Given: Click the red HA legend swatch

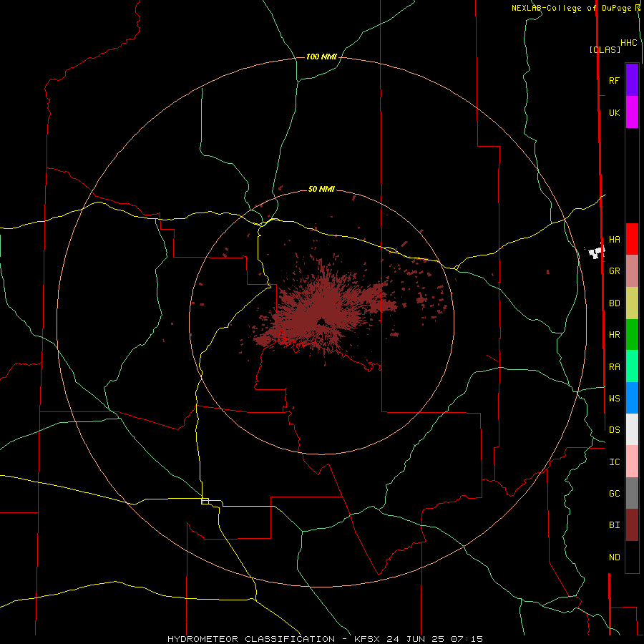Looking at the screenshot, I should (632, 239).
